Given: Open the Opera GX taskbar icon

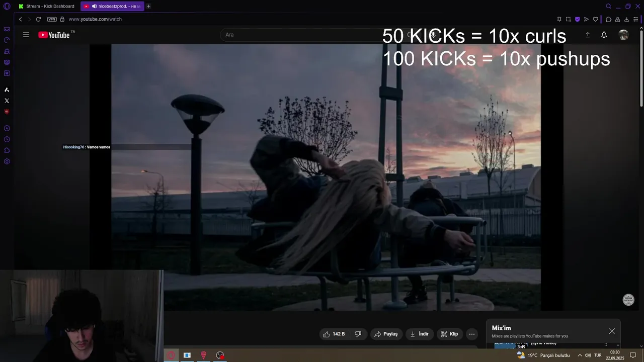Looking at the screenshot, I should [x=171, y=355].
